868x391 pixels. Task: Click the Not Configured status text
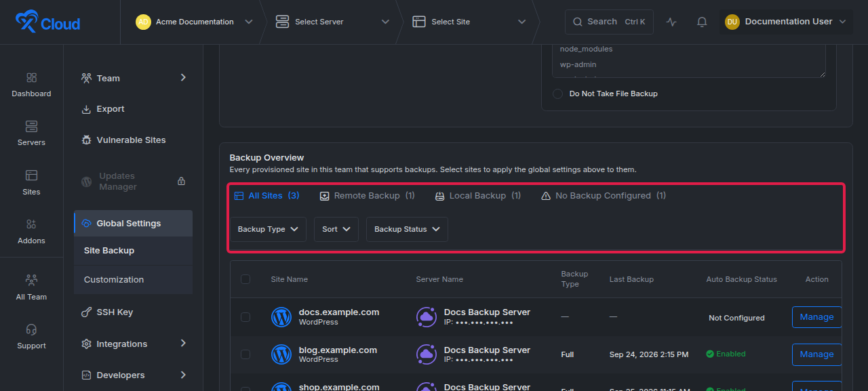coord(736,318)
